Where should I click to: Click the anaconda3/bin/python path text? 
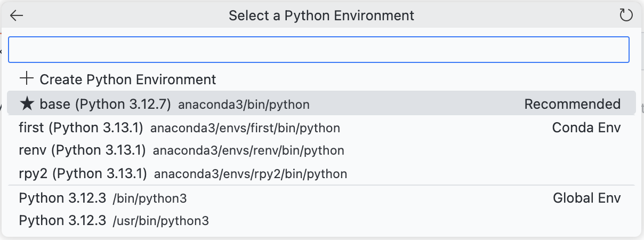point(244,105)
